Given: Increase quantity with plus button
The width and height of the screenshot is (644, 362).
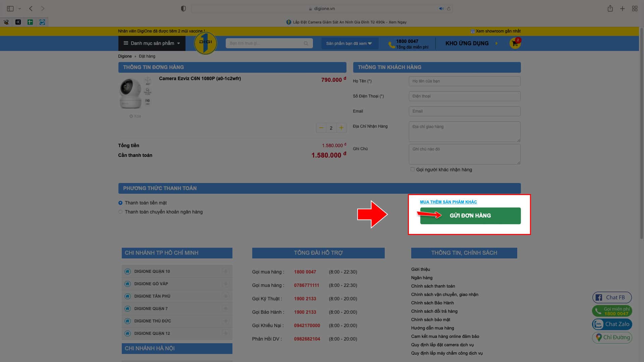Looking at the screenshot, I should [x=341, y=128].
